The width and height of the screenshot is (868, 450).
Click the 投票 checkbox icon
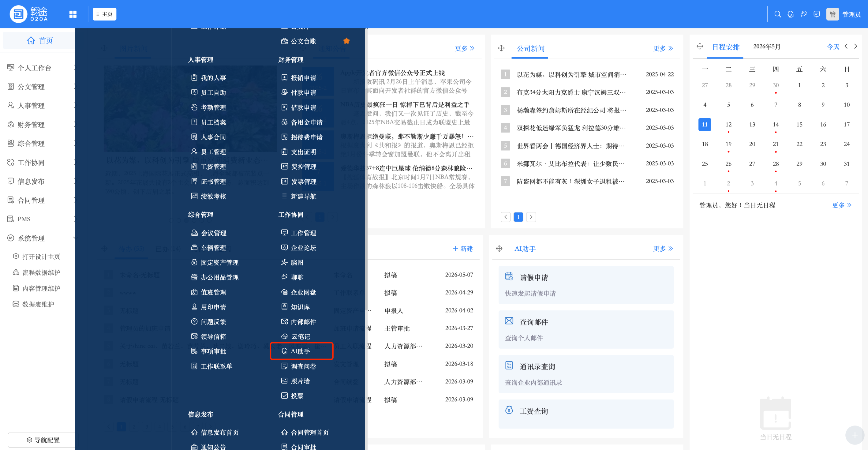[284, 396]
